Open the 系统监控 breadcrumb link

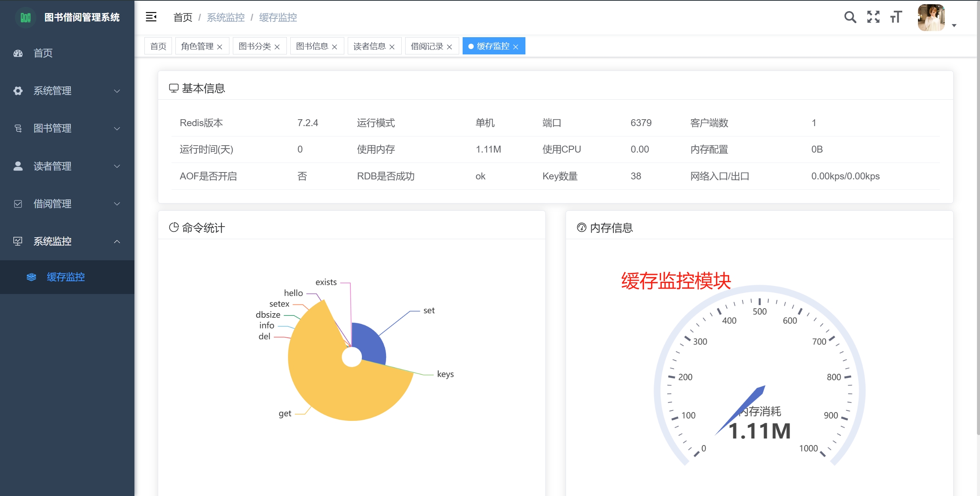tap(225, 17)
